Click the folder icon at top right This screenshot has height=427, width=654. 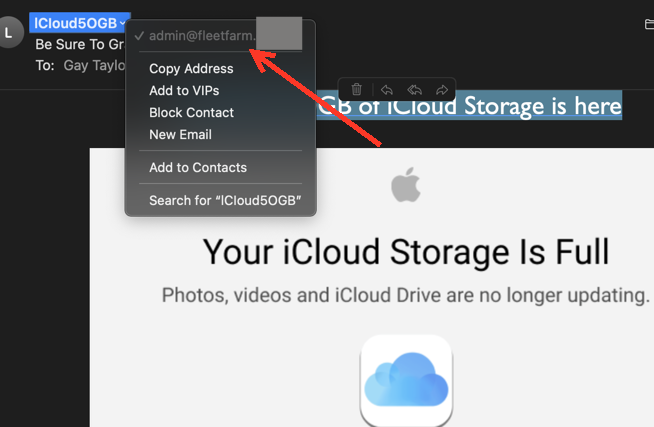tap(649, 24)
